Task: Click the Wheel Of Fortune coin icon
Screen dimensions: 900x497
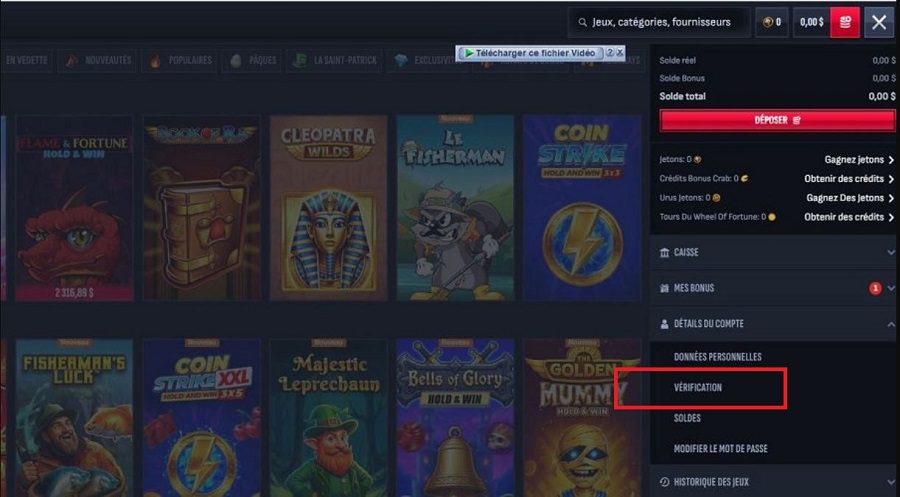Action: point(772,217)
